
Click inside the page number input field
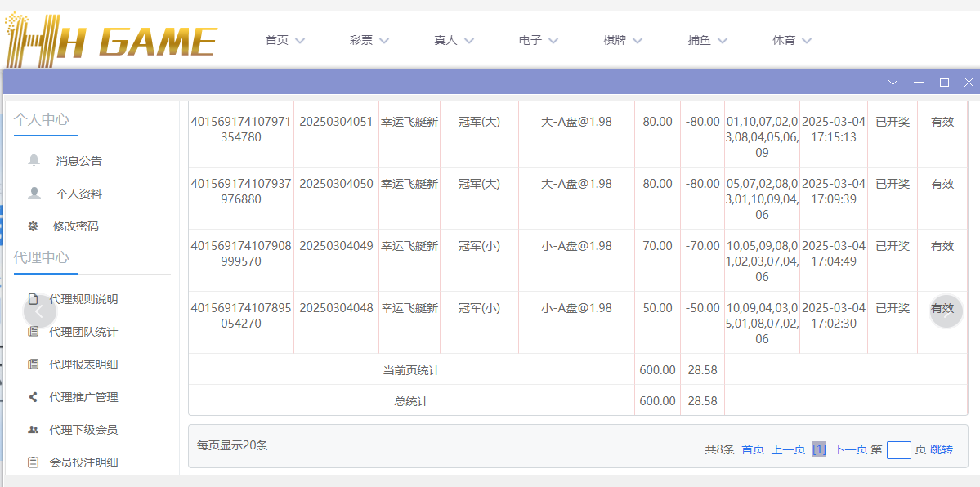coord(898,449)
